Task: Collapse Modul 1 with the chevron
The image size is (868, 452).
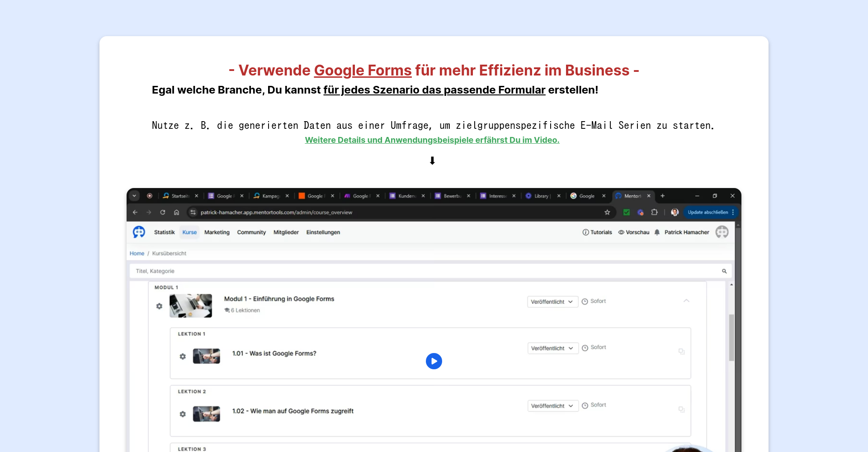Action: [x=686, y=301]
